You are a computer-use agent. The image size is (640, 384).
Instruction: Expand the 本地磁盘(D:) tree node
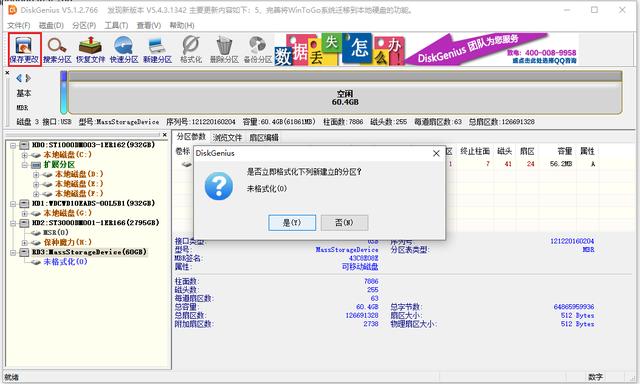point(36,175)
